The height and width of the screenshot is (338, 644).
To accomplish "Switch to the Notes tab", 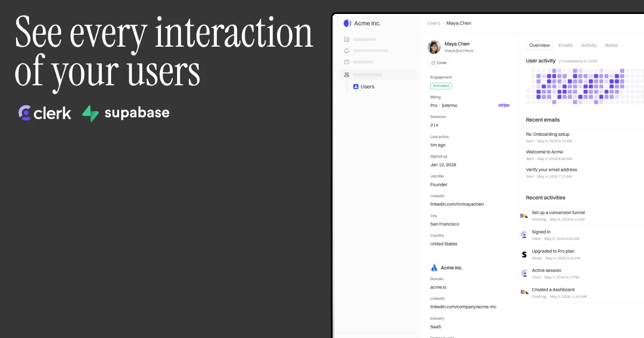I will click(611, 46).
